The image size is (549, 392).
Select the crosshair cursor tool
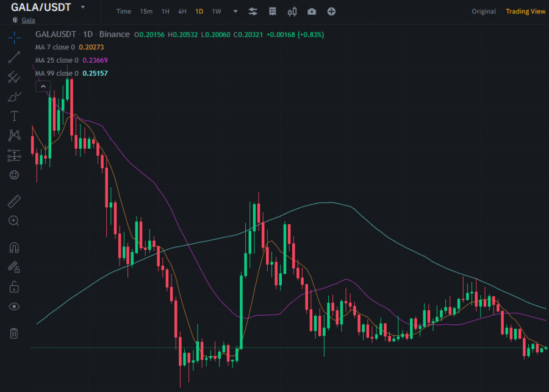click(x=15, y=38)
